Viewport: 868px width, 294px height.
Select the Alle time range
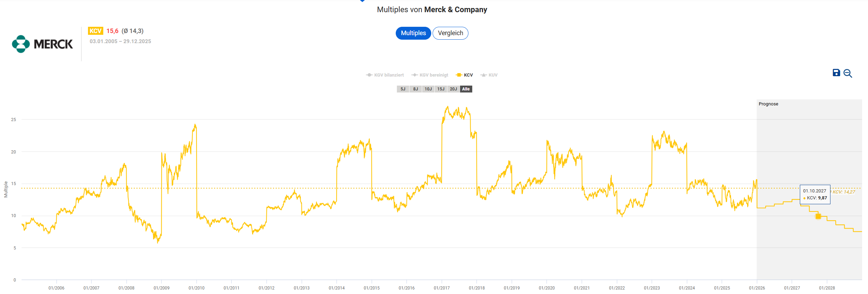(x=466, y=89)
